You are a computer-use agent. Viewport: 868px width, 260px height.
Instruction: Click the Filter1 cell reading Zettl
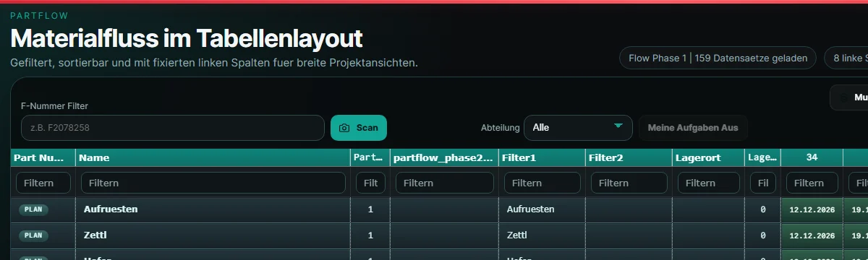[542, 235]
